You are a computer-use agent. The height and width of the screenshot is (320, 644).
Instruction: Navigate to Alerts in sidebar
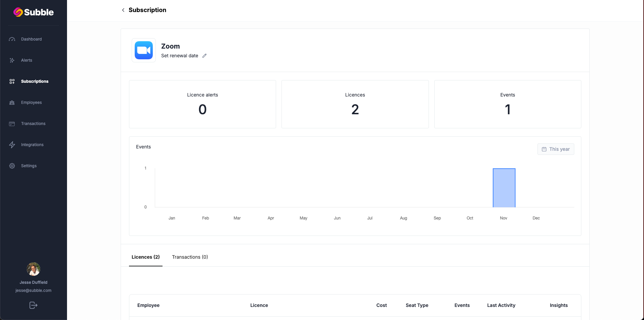point(26,60)
